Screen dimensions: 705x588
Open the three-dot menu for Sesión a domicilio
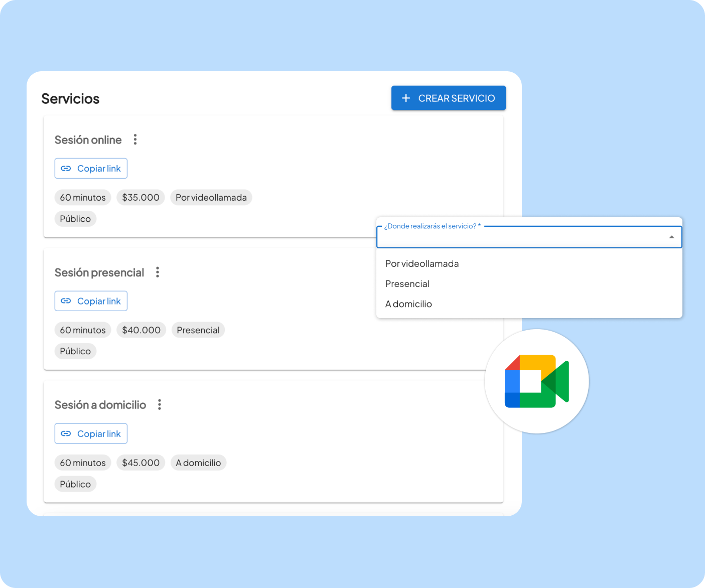click(159, 404)
